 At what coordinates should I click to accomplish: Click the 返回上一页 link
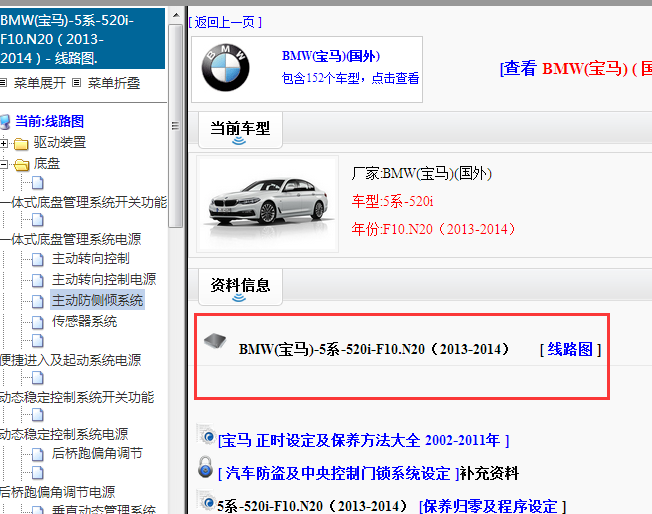(225, 22)
